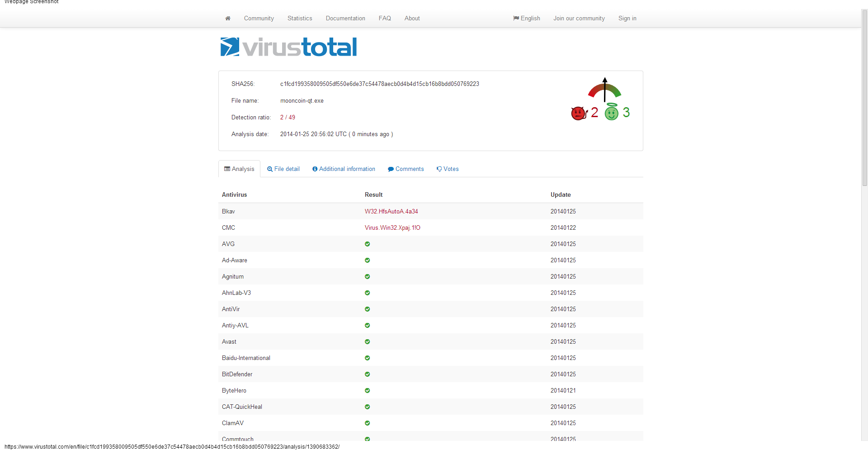Click ByteHero update date 20140121
This screenshot has height=450, width=868.
tap(563, 391)
